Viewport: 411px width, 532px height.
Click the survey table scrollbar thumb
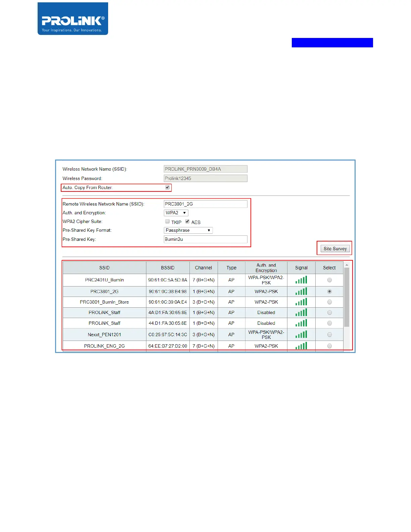pos(347,297)
